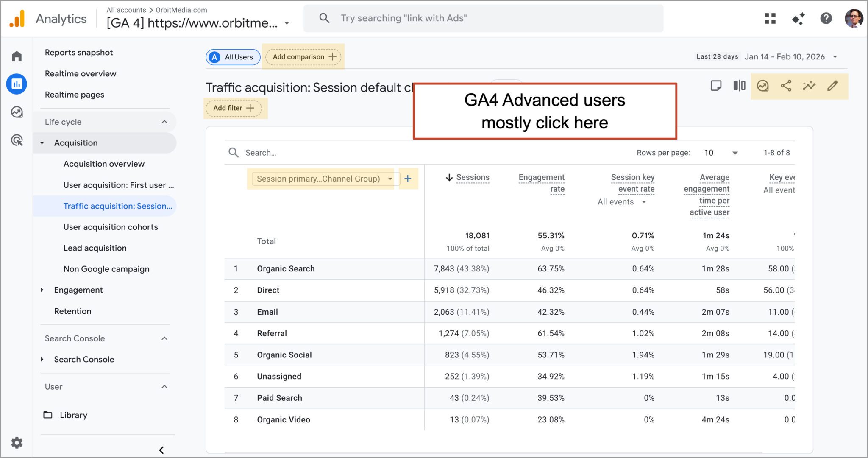Click the Share this report icon
This screenshot has width=868, height=458.
pos(786,86)
